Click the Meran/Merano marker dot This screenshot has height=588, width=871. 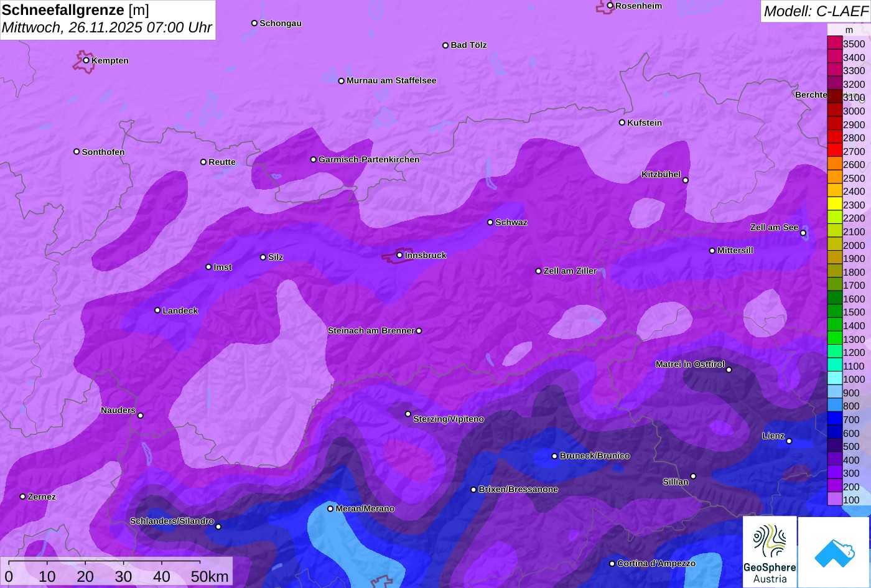pos(330,508)
